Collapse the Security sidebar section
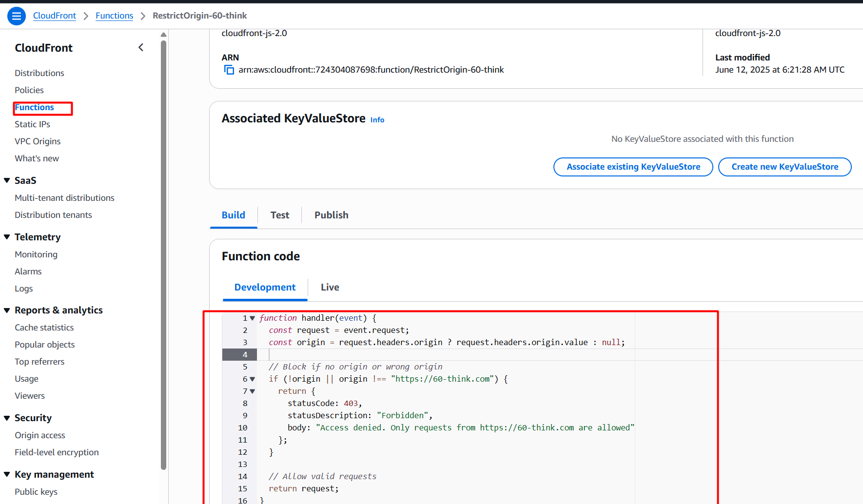Screen dimensions: 863x504 coord(7,418)
